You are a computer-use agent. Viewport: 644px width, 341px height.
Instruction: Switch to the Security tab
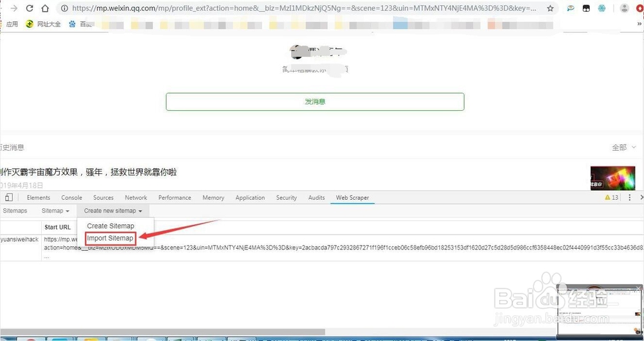(287, 197)
